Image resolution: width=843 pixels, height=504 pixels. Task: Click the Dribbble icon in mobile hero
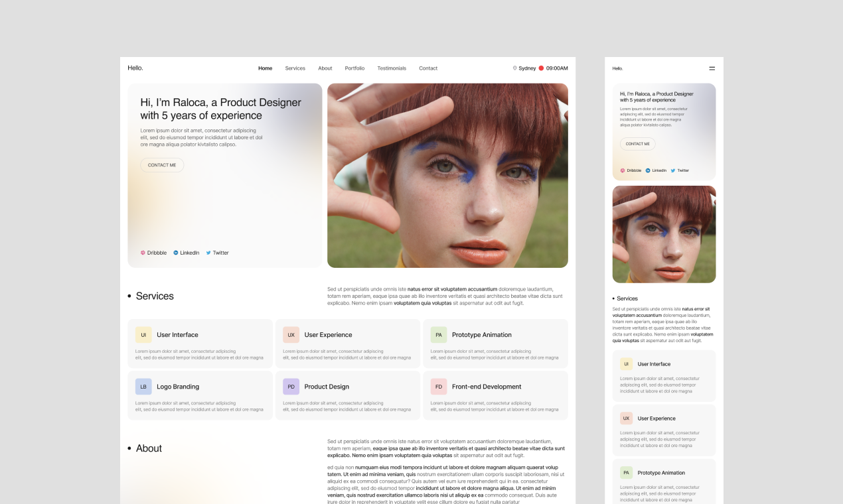pyautogui.click(x=623, y=170)
